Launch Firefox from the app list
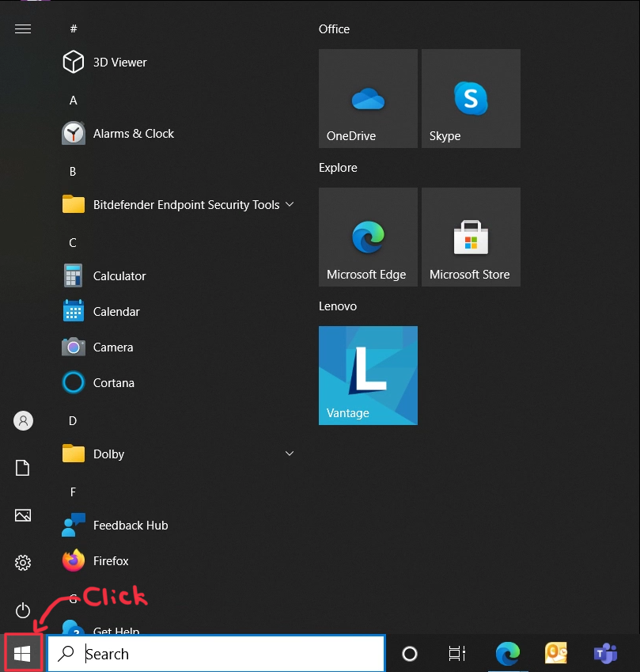Viewport: 640px width, 672px height. tap(96, 560)
